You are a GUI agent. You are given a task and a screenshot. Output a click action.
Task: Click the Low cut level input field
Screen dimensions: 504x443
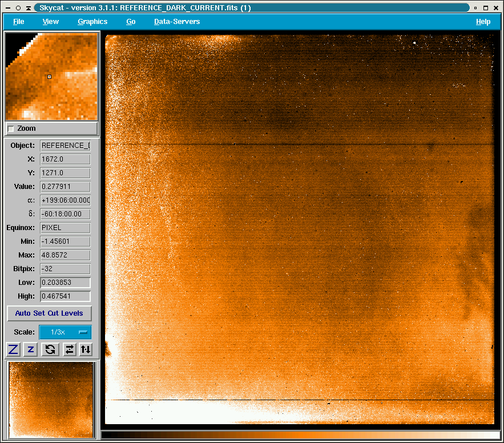(65, 283)
